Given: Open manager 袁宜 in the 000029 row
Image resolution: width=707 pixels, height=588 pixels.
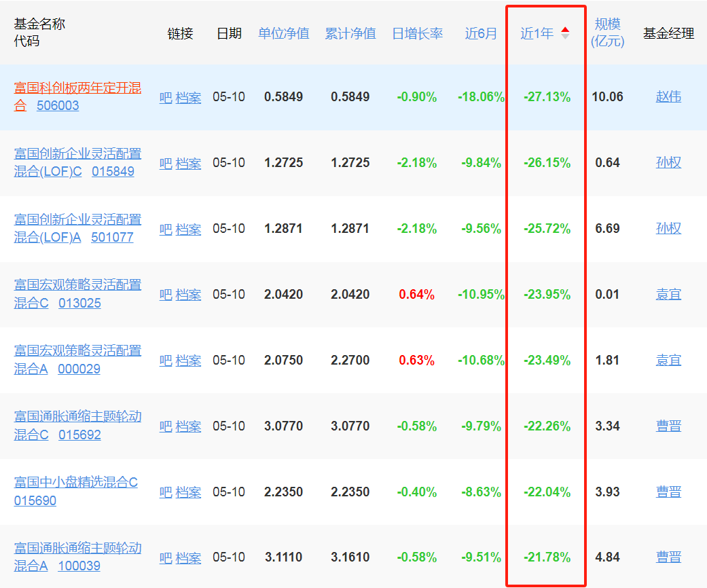Looking at the screenshot, I should (668, 360).
